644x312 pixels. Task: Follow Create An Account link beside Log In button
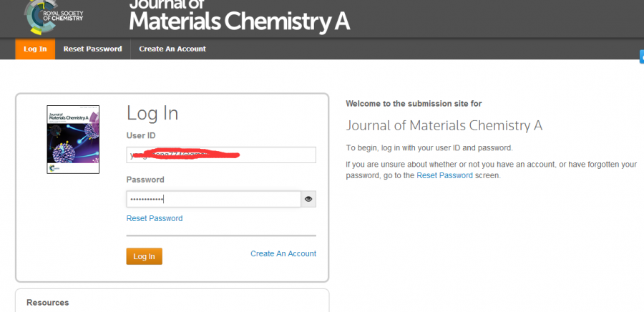283,253
